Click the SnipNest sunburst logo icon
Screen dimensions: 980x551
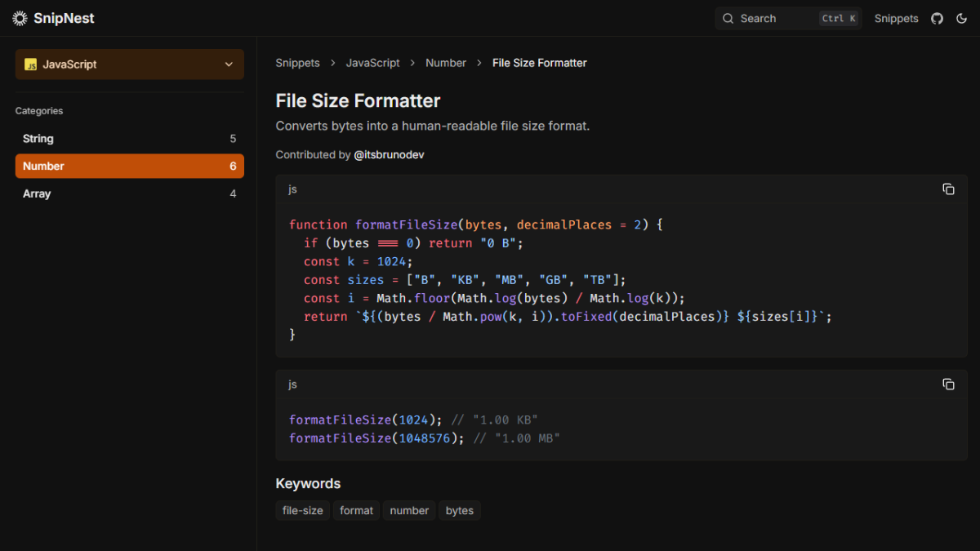point(20,18)
